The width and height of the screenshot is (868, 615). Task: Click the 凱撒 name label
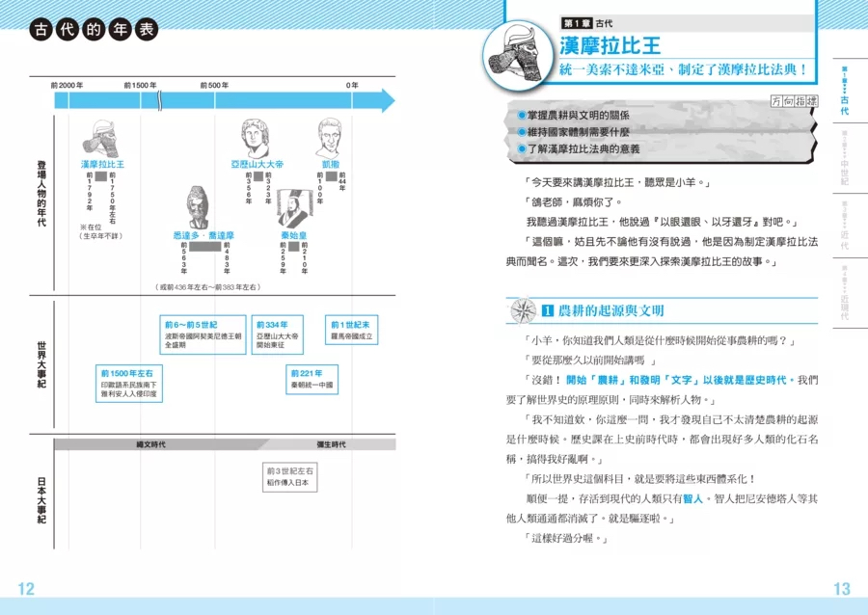[331, 164]
